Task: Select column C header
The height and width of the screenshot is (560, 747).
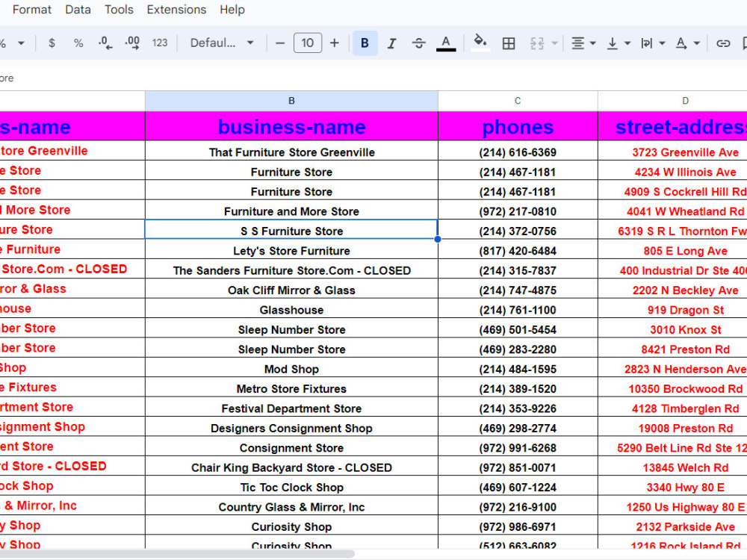Action: pos(518,101)
